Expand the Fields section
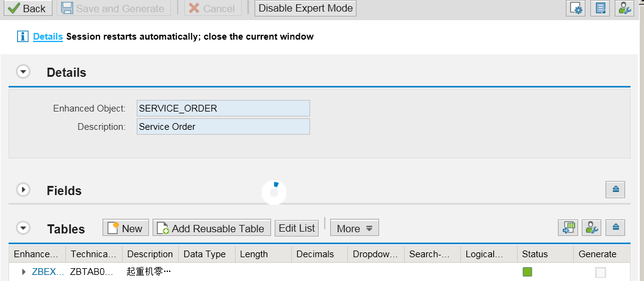 pyautogui.click(x=23, y=190)
